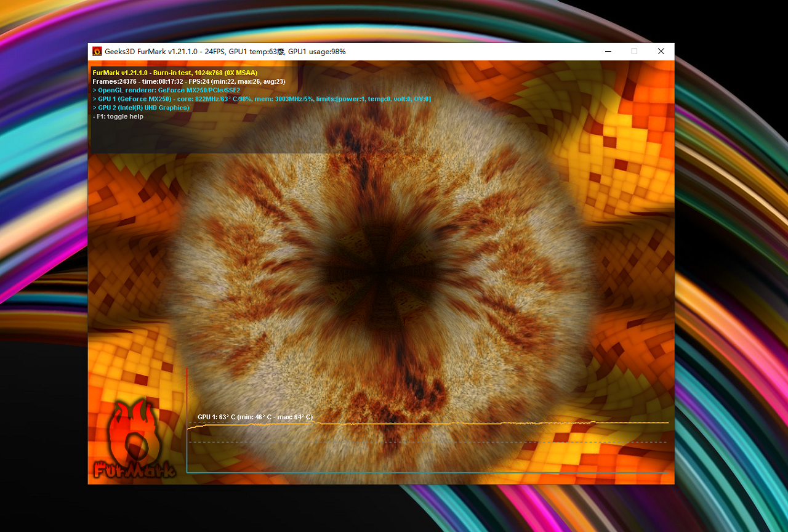Close the FurMark window

tap(661, 52)
